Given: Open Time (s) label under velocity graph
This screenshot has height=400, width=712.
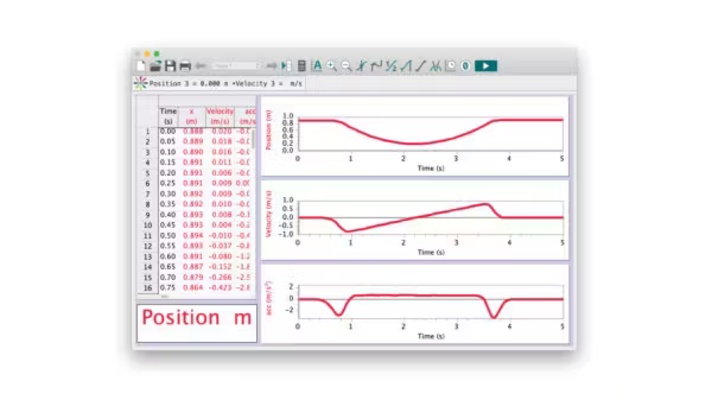Looking at the screenshot, I should click(431, 252).
